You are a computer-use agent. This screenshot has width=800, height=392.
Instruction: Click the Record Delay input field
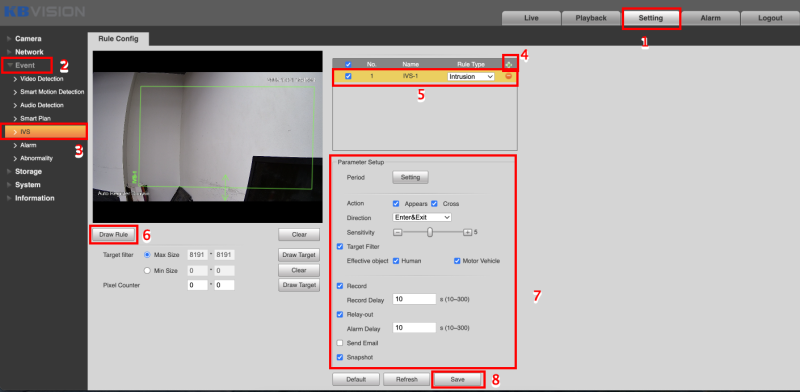click(414, 299)
